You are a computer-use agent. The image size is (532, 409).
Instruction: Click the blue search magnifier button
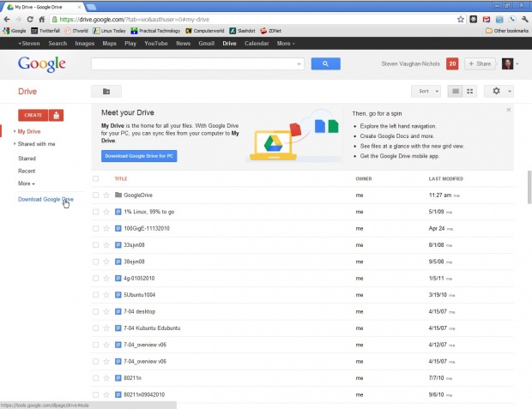point(325,63)
